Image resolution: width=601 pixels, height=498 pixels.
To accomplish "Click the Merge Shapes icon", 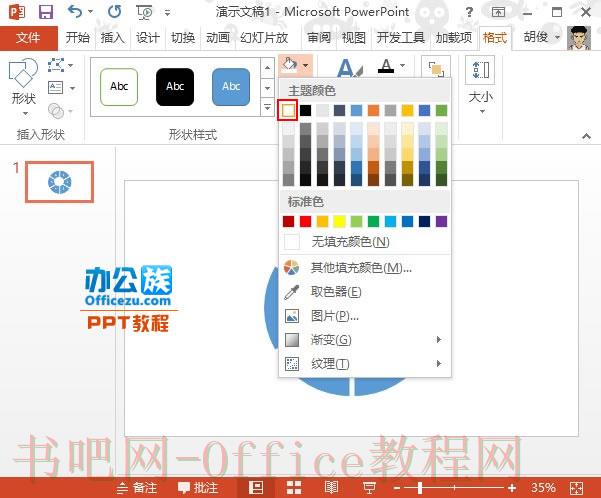I will 56,111.
